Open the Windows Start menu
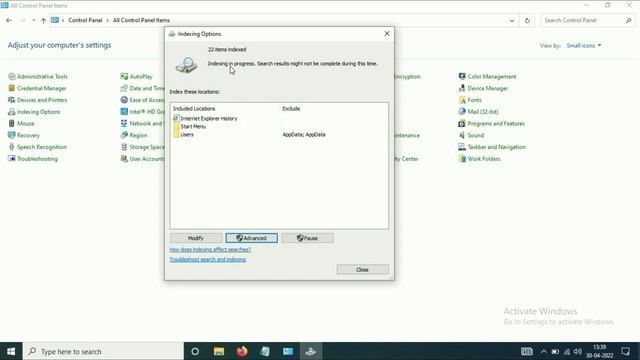The image size is (640, 360). tap(11, 351)
